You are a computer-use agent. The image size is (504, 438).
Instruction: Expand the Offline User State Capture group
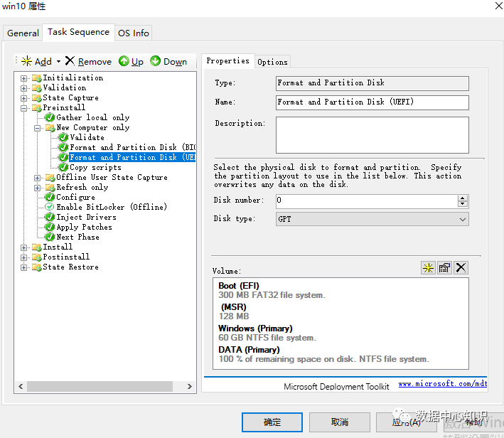pos(37,178)
